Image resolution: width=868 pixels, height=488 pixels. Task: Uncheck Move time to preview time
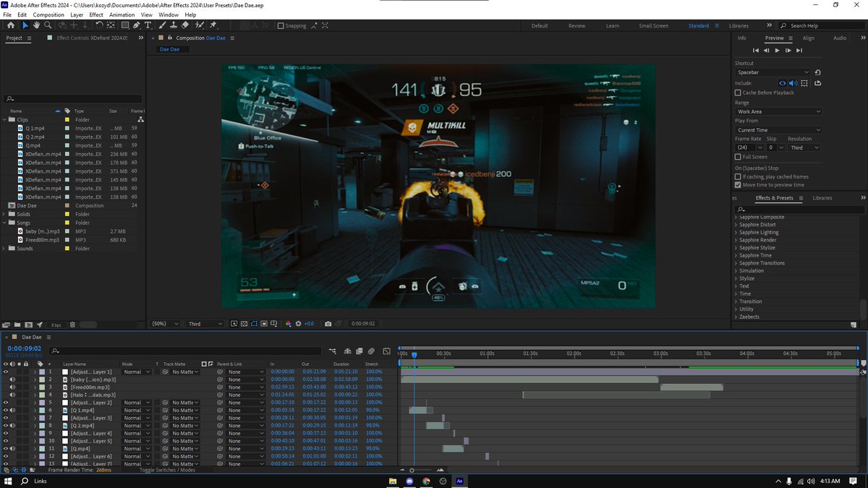pyautogui.click(x=738, y=184)
